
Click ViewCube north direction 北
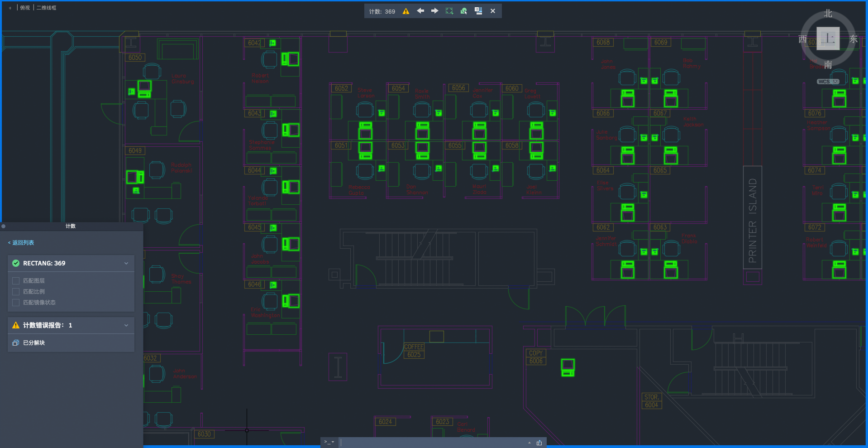click(828, 14)
